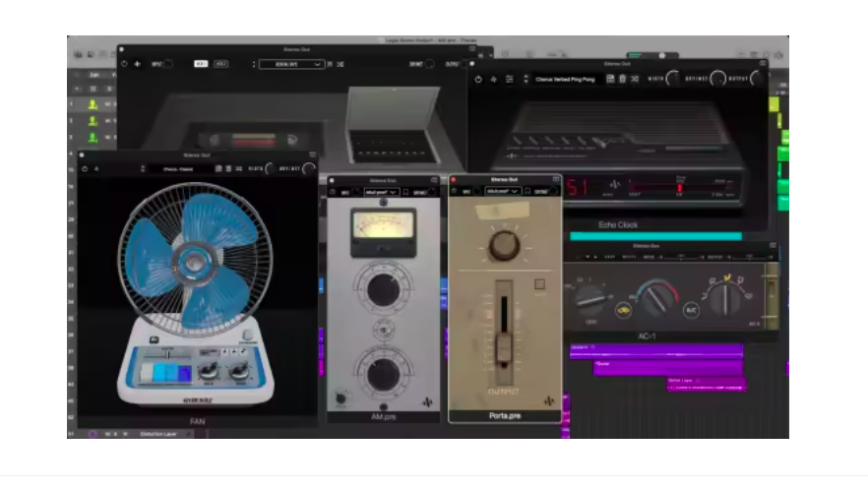Toggle power icon in Porta.pre header
The width and height of the screenshot is (868, 490).
pos(455,191)
